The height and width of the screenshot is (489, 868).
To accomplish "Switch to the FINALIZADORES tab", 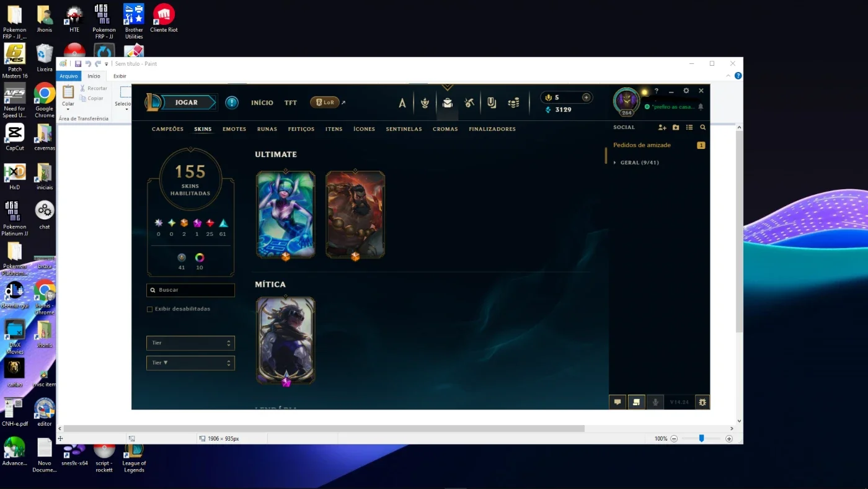I will [492, 129].
